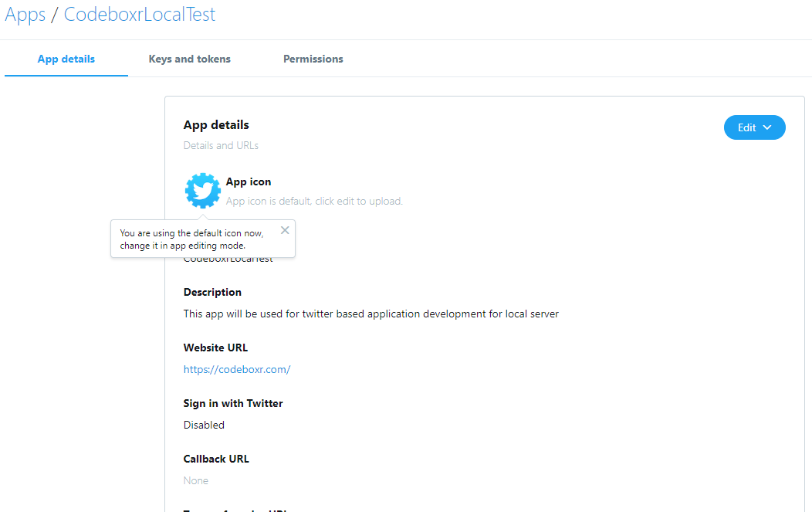Click the App icon label text
812x512 pixels.
tap(248, 182)
